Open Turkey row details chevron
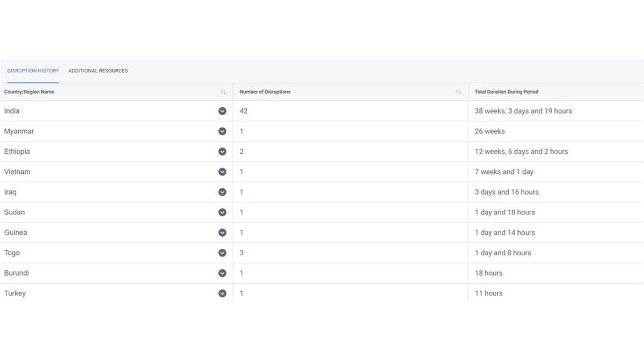 [x=222, y=293]
